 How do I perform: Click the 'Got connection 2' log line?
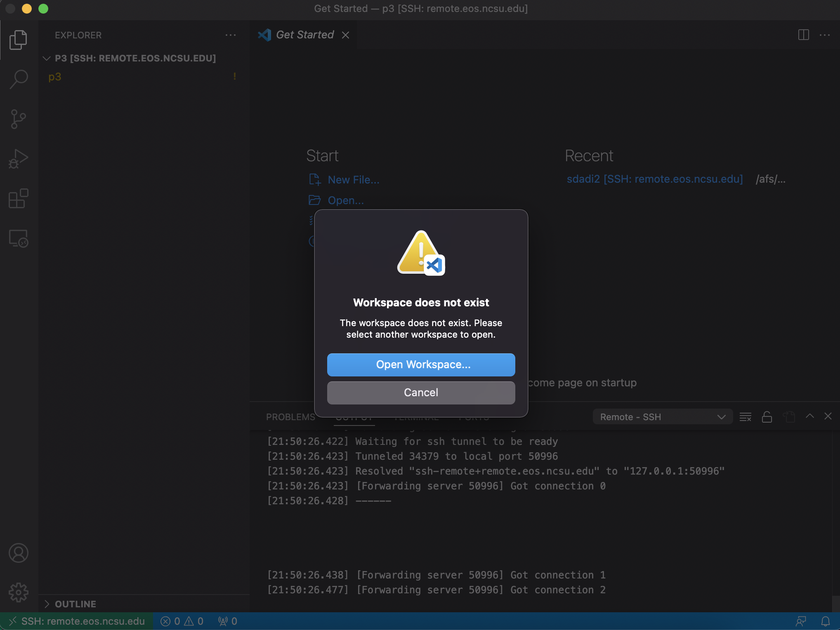(436, 590)
